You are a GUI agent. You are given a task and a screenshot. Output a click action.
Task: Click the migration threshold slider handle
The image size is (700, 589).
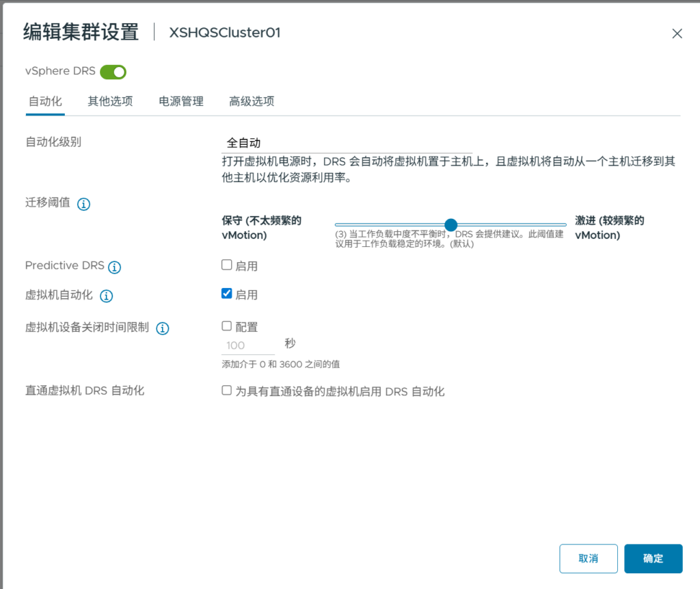coord(450,224)
